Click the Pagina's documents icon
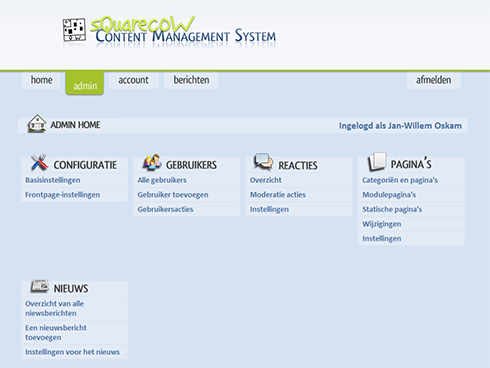 pyautogui.click(x=377, y=162)
